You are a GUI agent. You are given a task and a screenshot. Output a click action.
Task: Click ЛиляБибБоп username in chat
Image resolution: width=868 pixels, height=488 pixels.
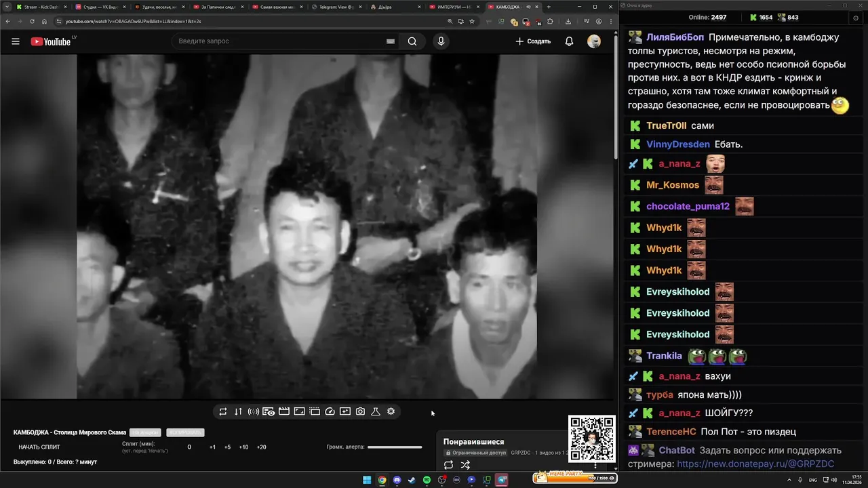[x=675, y=37]
